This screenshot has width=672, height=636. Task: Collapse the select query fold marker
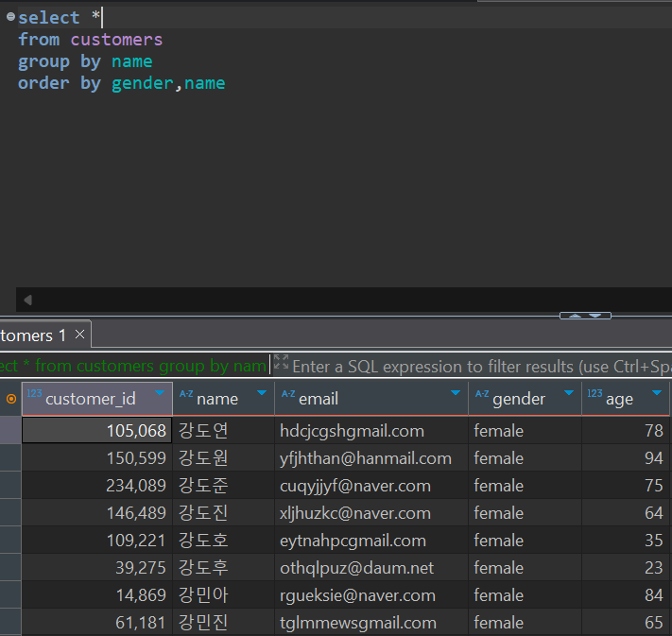click(10, 17)
